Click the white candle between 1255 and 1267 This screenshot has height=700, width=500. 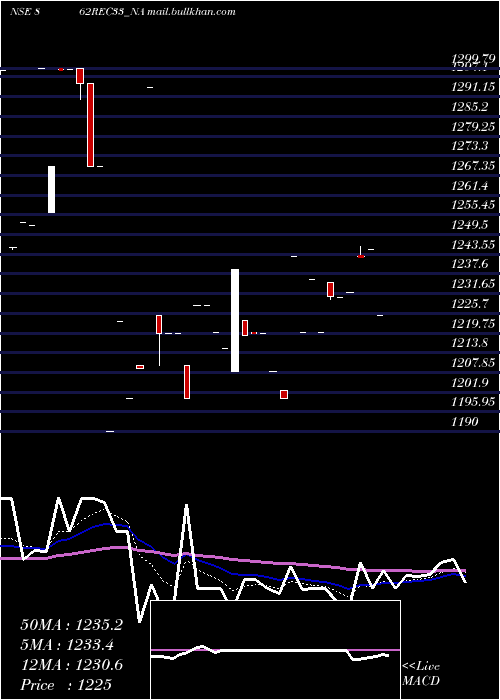point(52,189)
